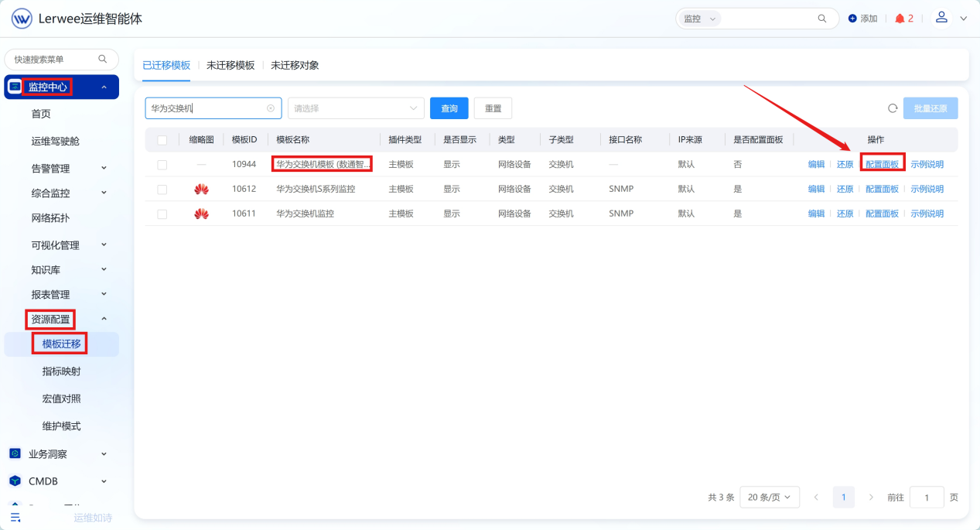The height and width of the screenshot is (530, 980).
Task: Expand the 业务洞察 menu chevron
Action: click(x=104, y=454)
